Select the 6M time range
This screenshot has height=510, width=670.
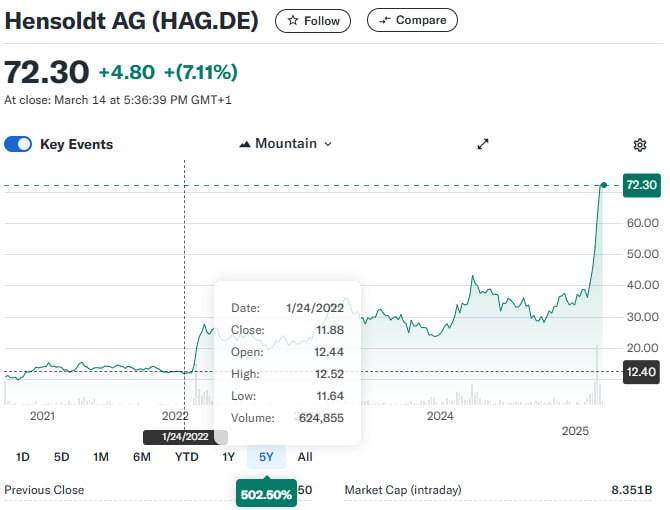(x=141, y=457)
